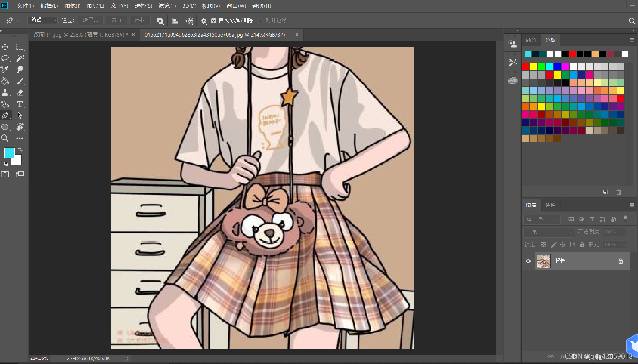Open the 滤镜(T) menu

pos(167,6)
